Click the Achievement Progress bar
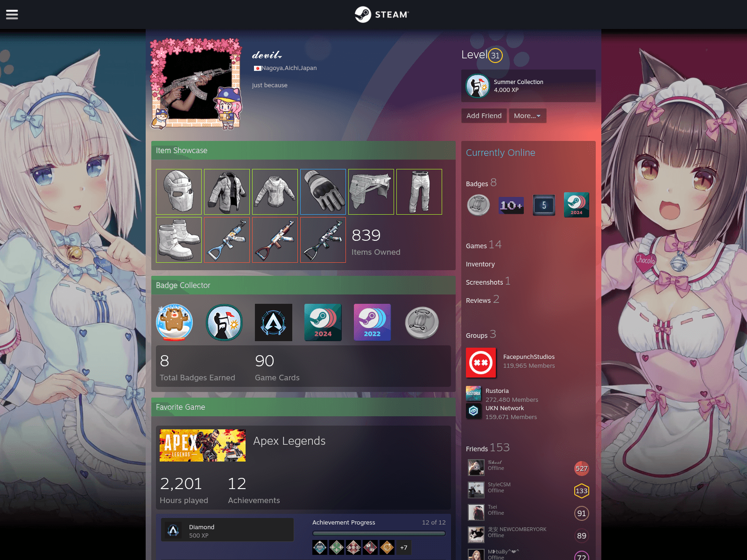This screenshot has width=747, height=560. point(379,533)
